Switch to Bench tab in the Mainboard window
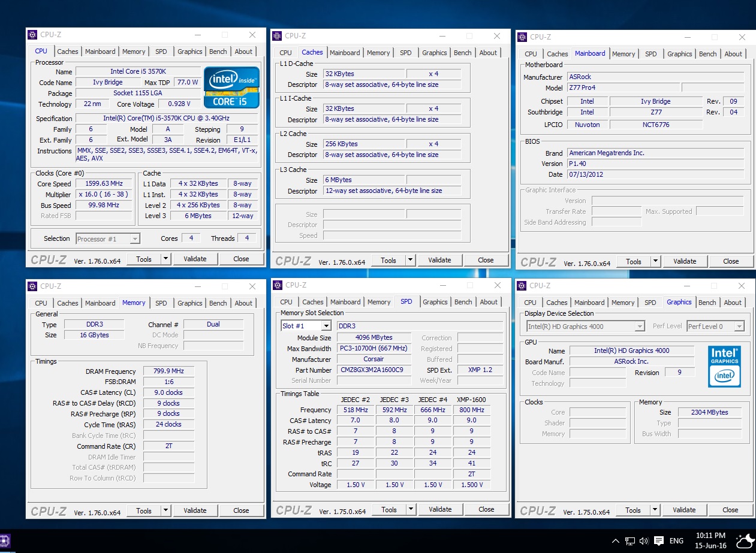Viewport: 756px width, 553px height. coord(707,54)
